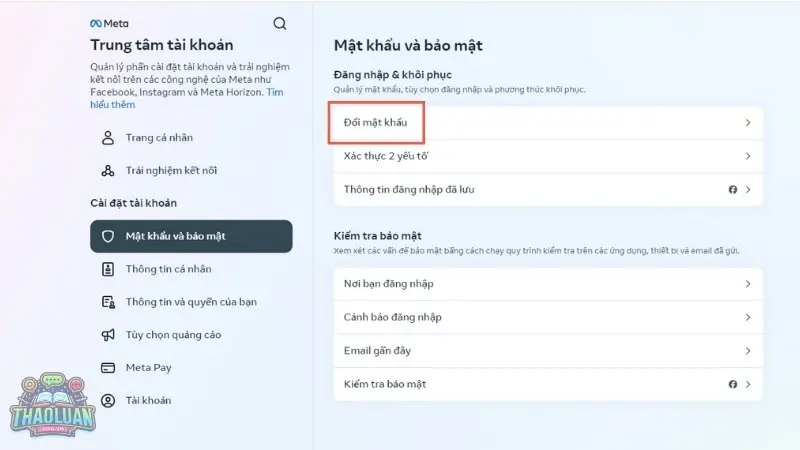Click the Trải nghiệm kết nối icon

coord(108,171)
